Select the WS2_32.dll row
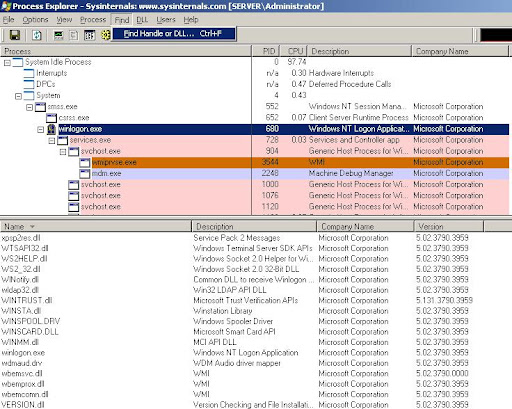The width and height of the screenshot is (512, 409). pos(242,269)
